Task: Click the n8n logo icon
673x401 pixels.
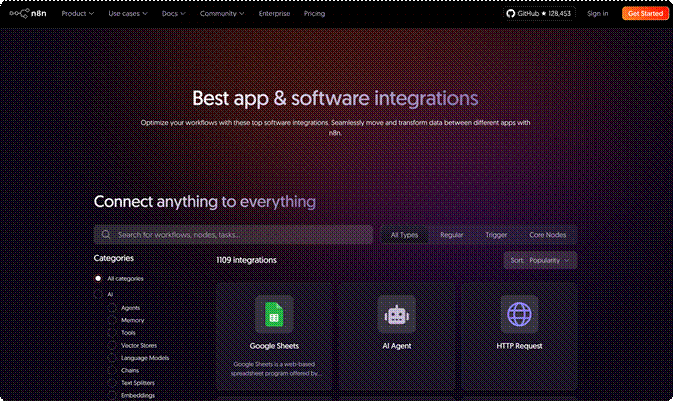Action: 19,14
